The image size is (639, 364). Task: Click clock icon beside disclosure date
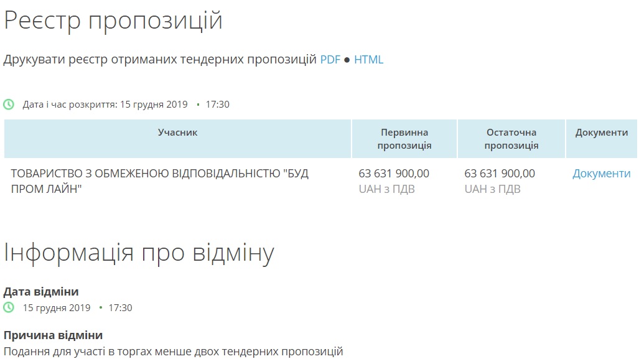9,105
